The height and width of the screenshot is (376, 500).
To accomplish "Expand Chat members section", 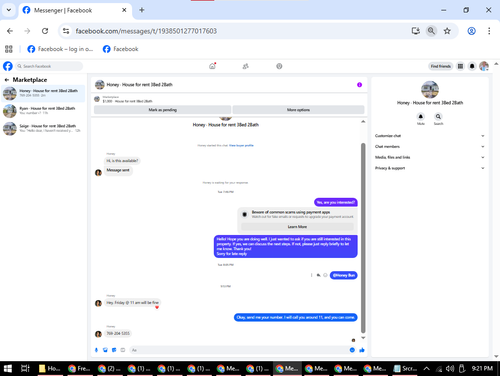I will [429, 146].
